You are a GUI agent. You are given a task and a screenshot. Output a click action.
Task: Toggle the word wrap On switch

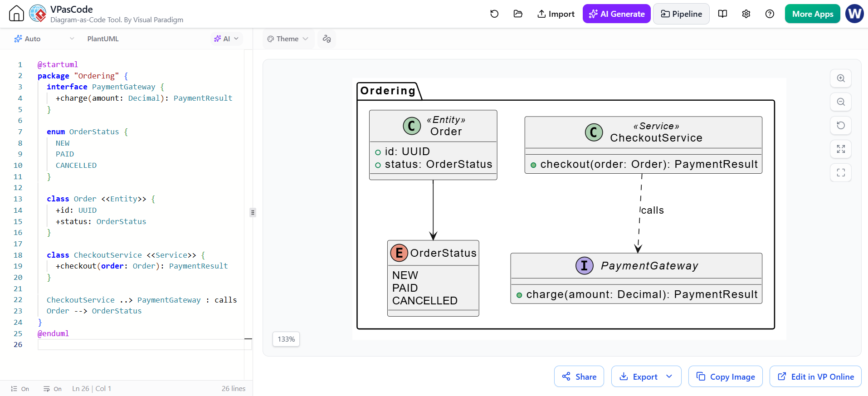53,389
